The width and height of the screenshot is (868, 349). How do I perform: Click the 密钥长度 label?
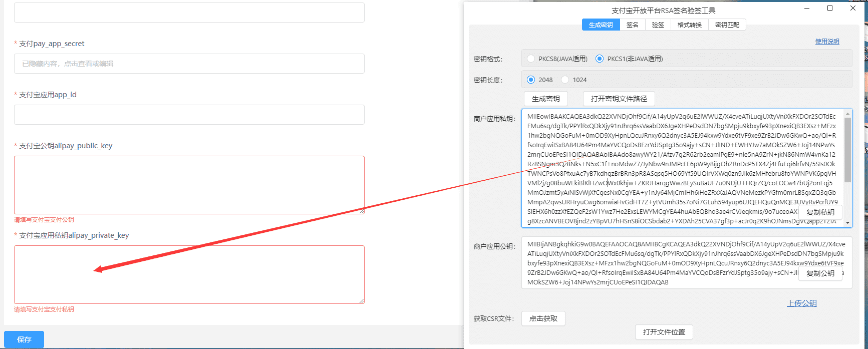point(488,80)
